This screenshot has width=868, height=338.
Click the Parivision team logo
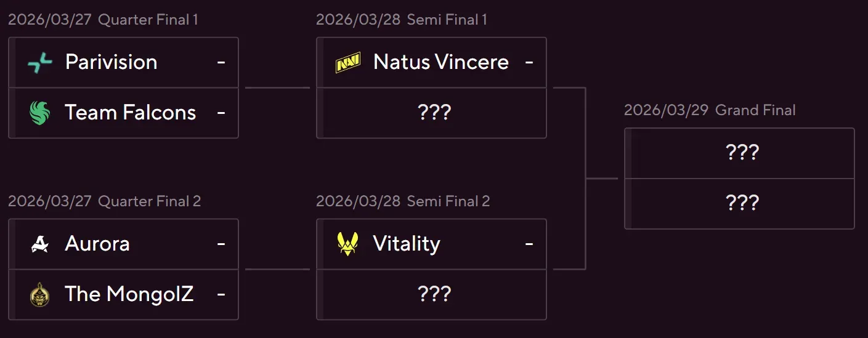pos(40,62)
